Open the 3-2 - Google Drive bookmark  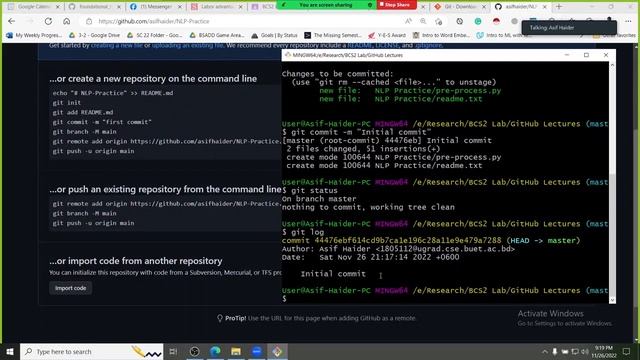pyautogui.click(x=95, y=36)
